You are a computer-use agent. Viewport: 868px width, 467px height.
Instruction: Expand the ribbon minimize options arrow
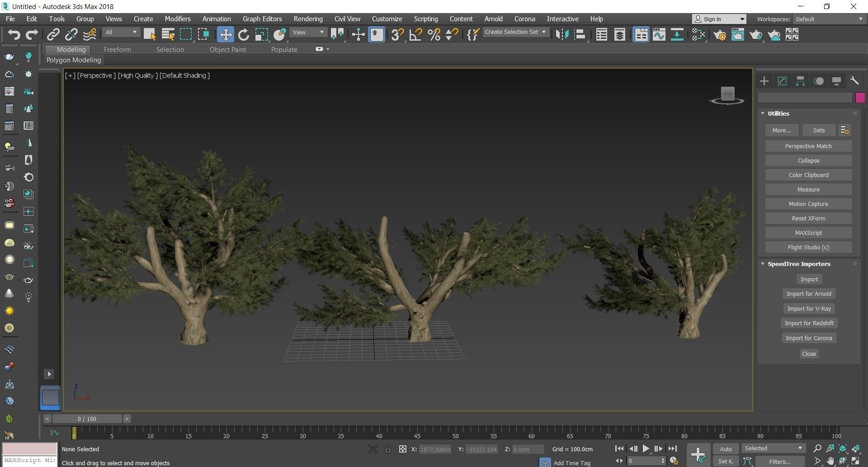coord(328,49)
